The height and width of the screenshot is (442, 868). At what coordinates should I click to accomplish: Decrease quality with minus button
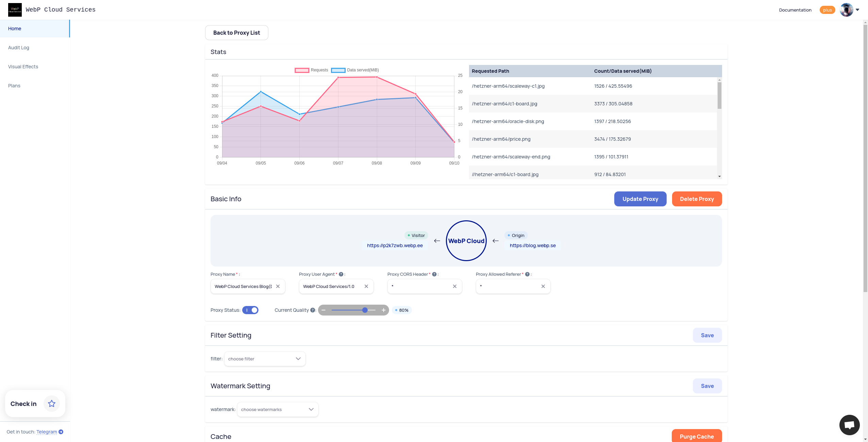(x=323, y=310)
